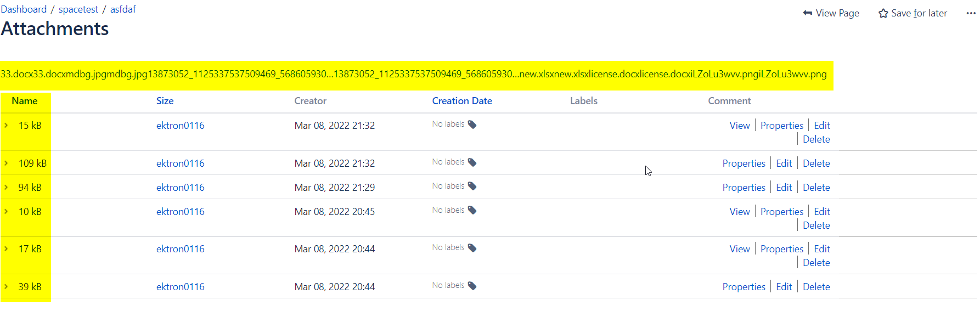The height and width of the screenshot is (311, 980).
Task: Delete the 10 kB attachment
Action: coord(816,225)
